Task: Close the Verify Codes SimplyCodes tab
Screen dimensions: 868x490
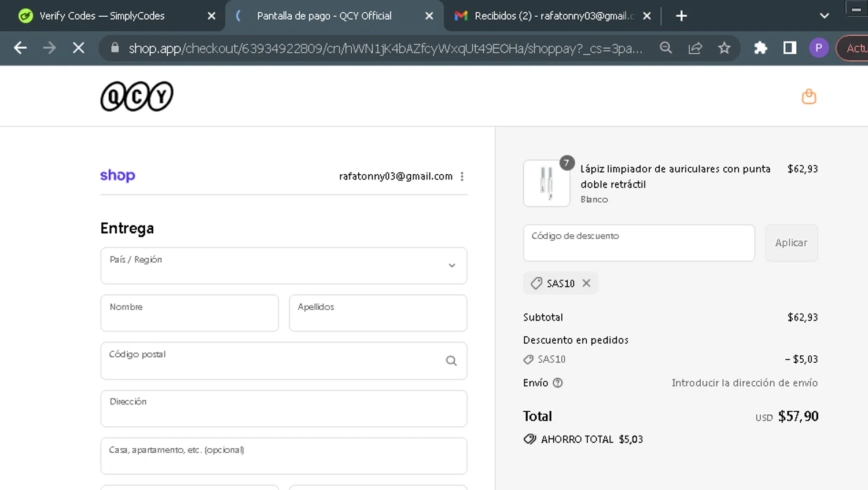Action: (211, 16)
